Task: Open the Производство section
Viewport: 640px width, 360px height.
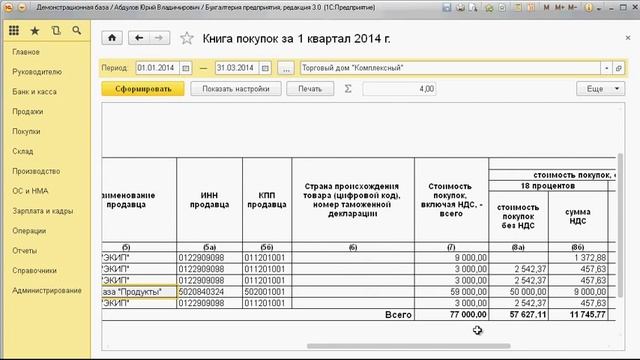Action: click(x=36, y=171)
